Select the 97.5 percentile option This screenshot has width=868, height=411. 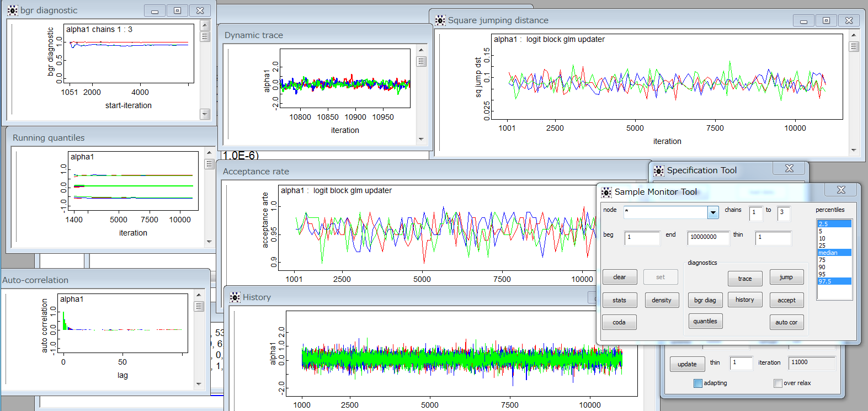coord(834,281)
